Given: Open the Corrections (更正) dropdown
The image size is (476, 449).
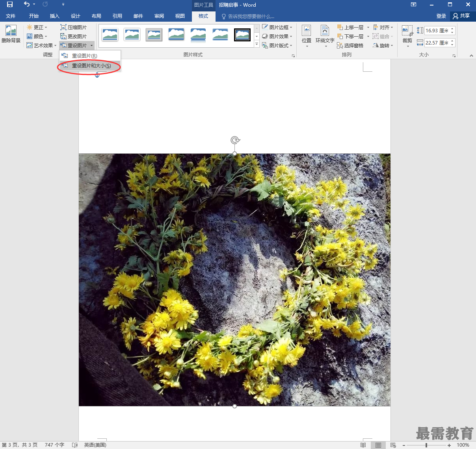Looking at the screenshot, I should [37, 27].
